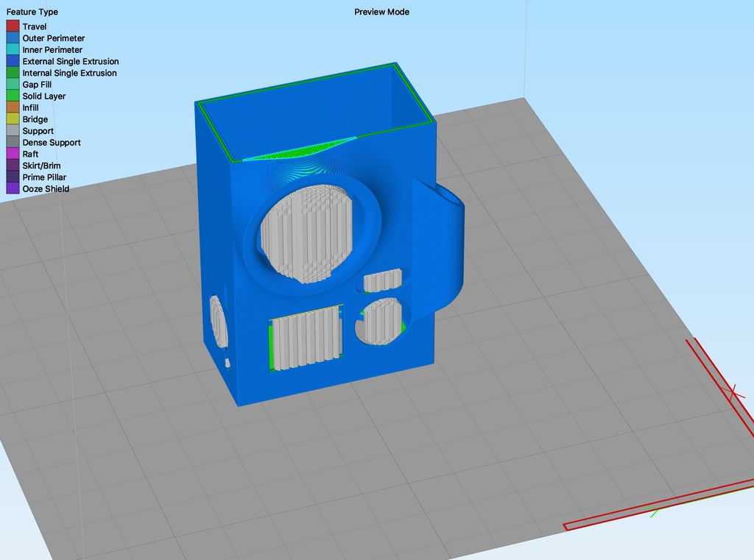Click the Dense Support swatch
Image resolution: width=754 pixels, height=560 pixels.
(x=13, y=142)
